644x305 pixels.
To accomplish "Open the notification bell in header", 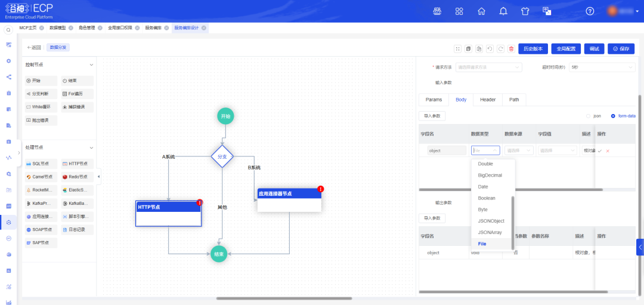I will point(503,11).
